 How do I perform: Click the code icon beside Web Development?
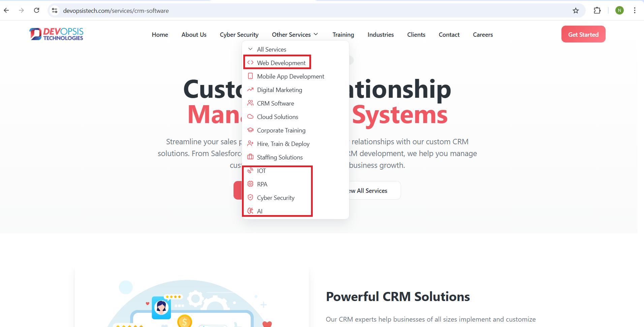(250, 63)
